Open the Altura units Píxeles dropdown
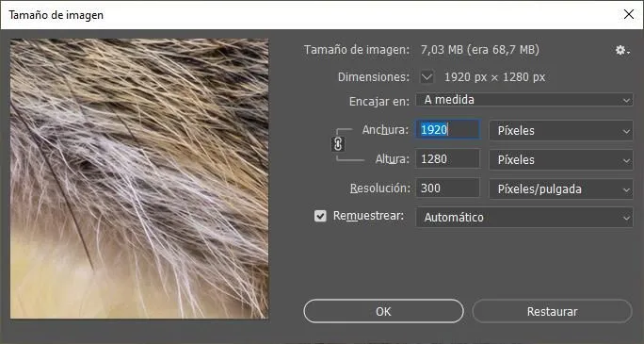 561,159
